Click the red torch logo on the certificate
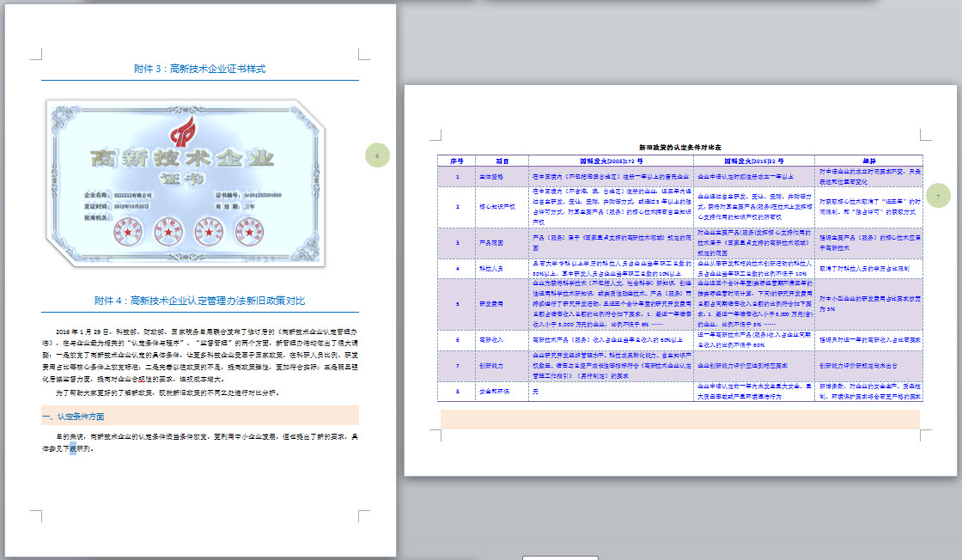This screenshot has height=560, width=962. (x=183, y=131)
